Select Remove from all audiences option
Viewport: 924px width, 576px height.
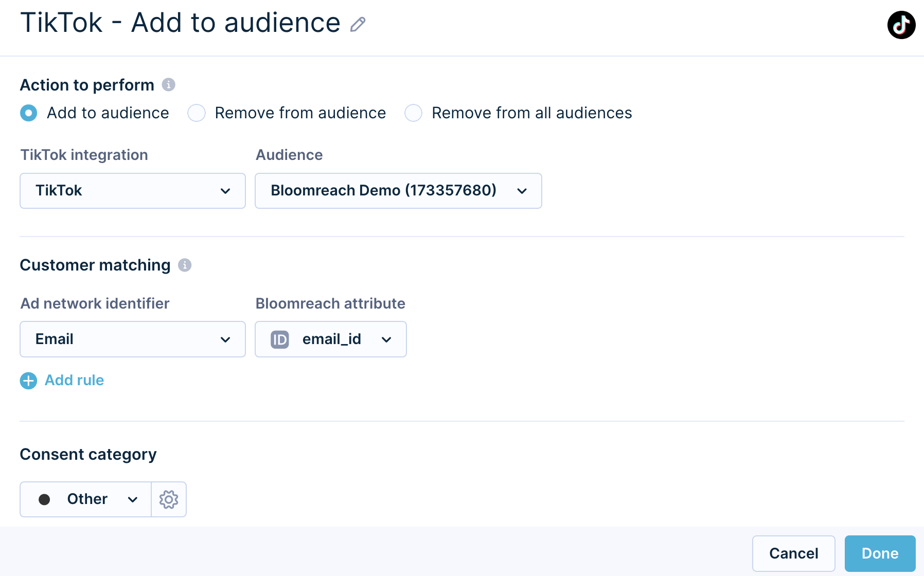click(x=414, y=113)
